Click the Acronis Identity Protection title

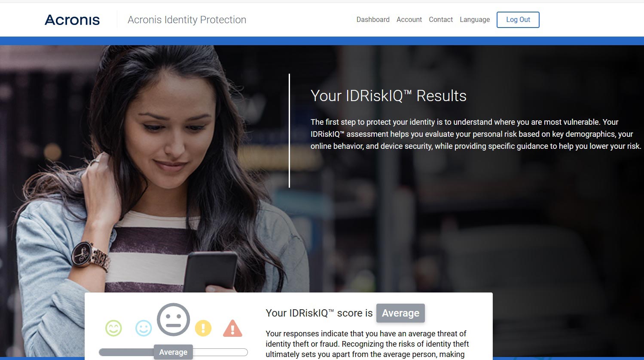(187, 20)
